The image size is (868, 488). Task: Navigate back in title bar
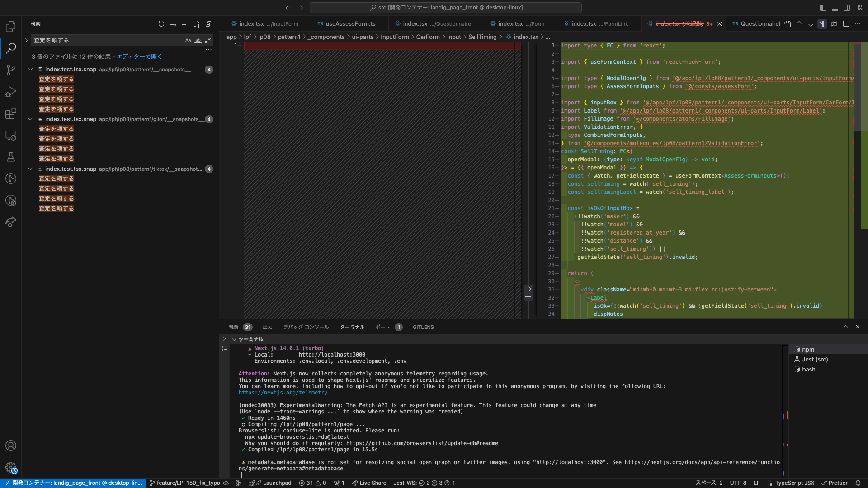pos(288,8)
